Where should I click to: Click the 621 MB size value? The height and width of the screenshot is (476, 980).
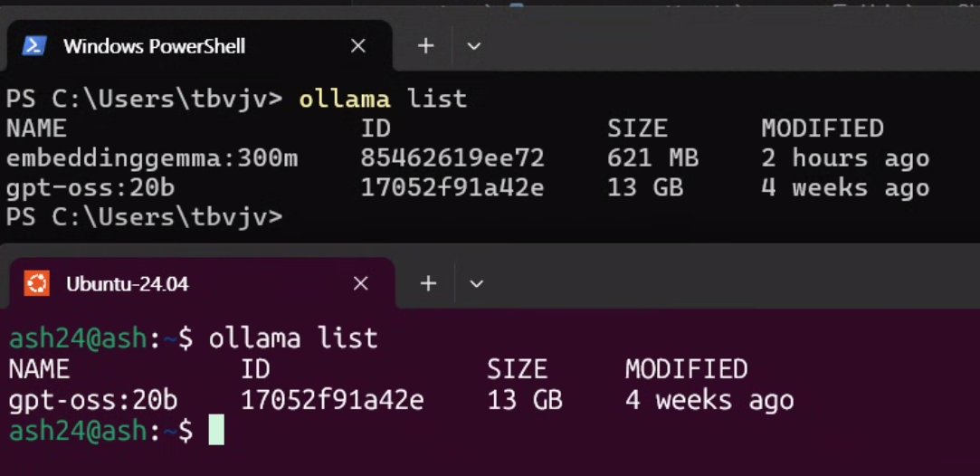(652, 158)
